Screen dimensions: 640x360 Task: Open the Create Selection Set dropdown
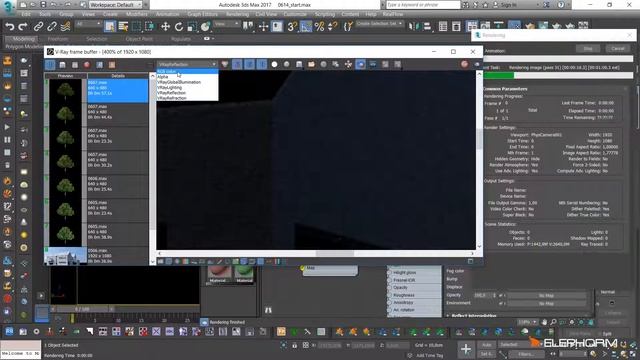[379, 24]
